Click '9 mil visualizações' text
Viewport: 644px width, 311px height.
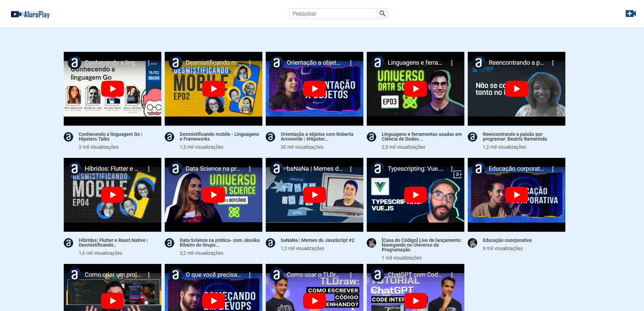coord(503,248)
